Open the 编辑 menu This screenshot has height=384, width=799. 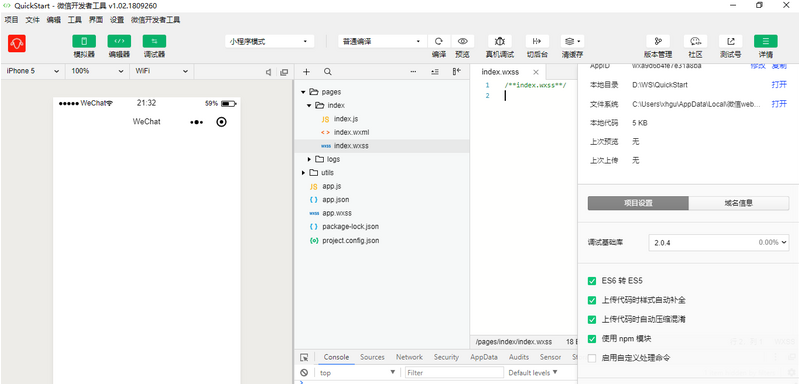(54, 20)
